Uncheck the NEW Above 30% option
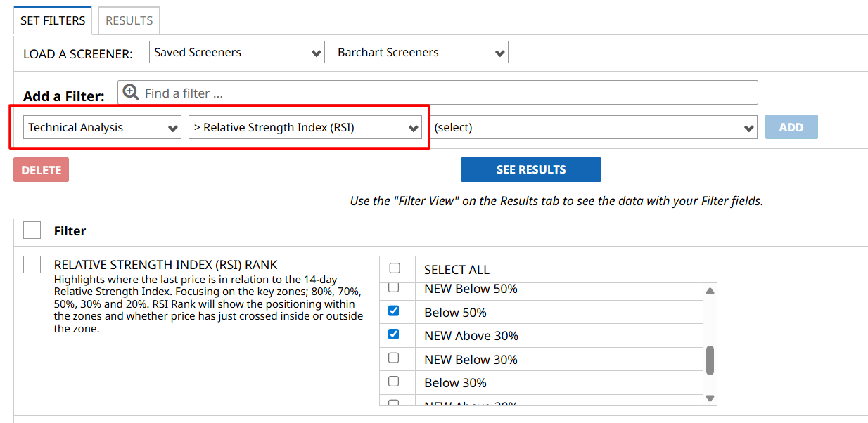 click(394, 334)
